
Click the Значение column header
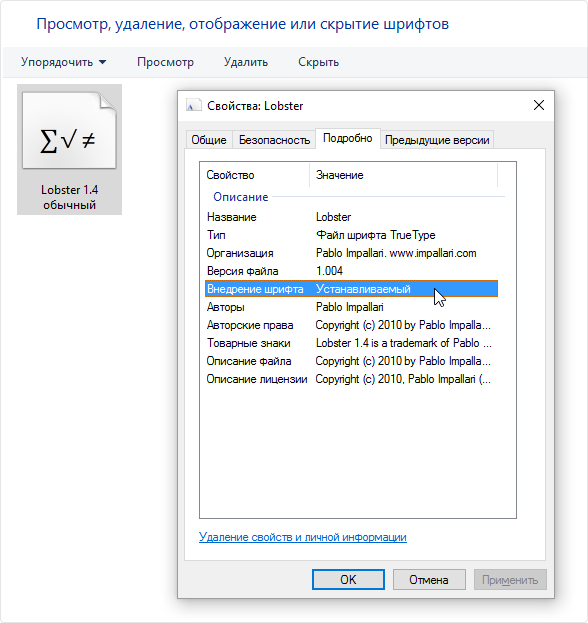tap(403, 175)
